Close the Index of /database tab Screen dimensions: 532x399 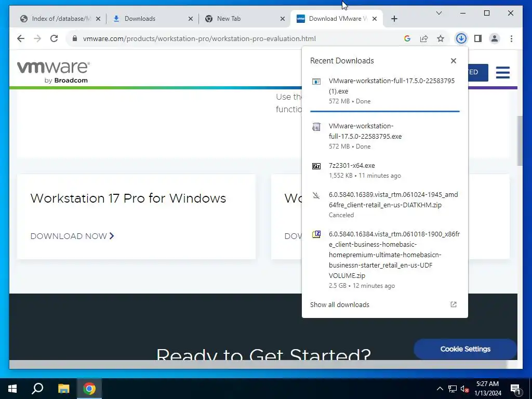point(98,19)
